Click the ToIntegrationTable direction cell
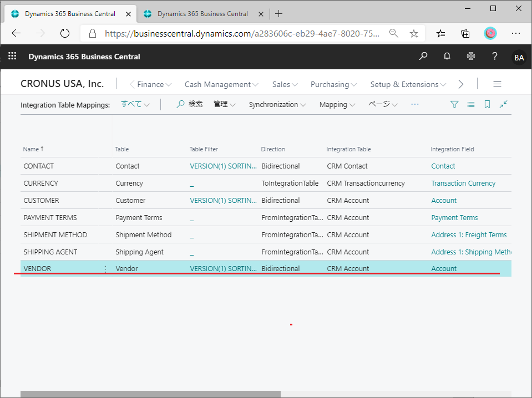 [x=290, y=183]
